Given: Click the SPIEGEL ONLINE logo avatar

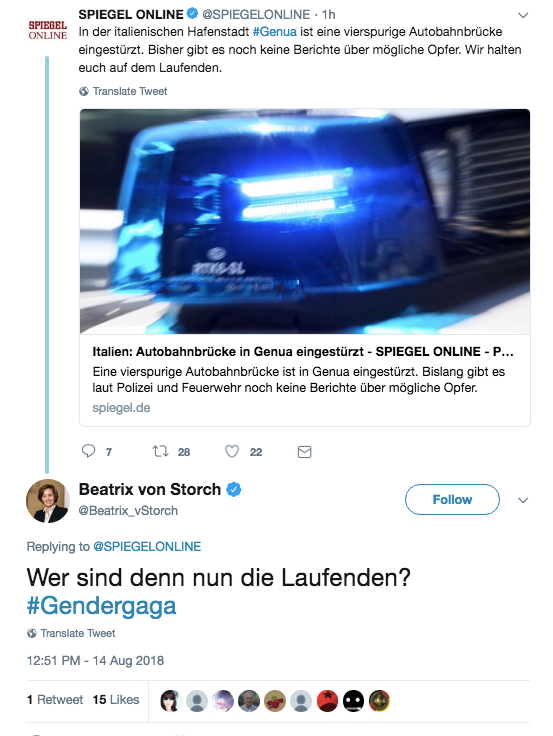Looking at the screenshot, I should (x=47, y=30).
